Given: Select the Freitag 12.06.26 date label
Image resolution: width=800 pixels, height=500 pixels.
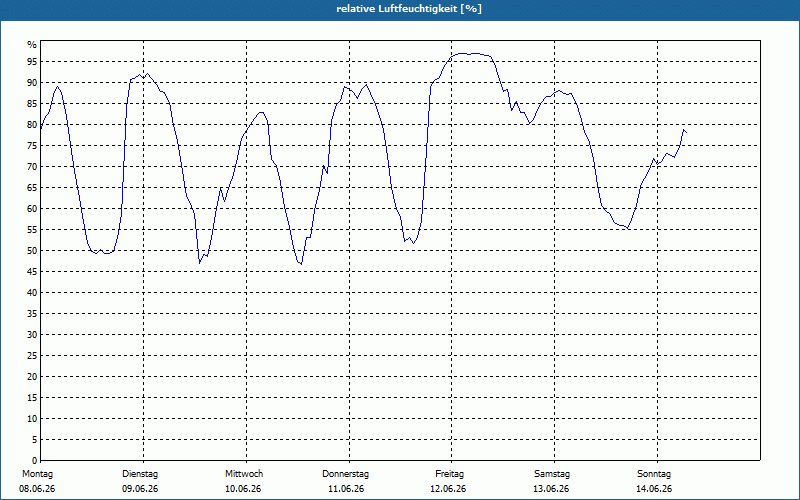Looking at the screenshot, I should pos(449,481).
